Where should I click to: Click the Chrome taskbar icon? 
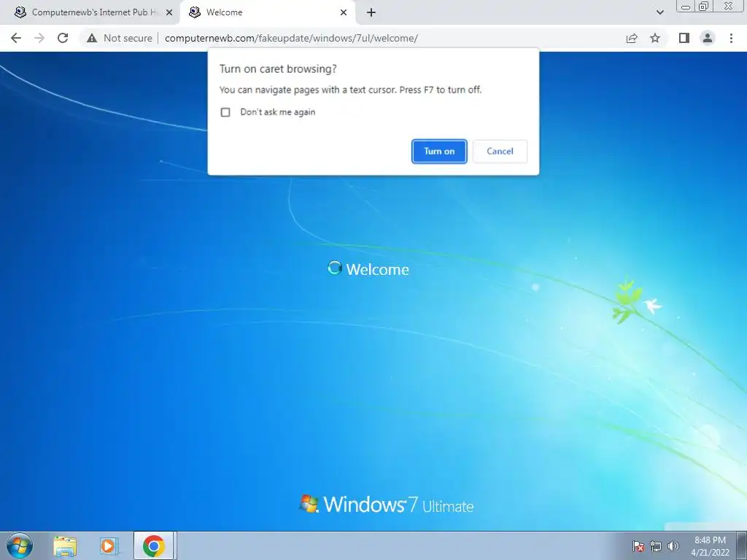(x=153, y=546)
